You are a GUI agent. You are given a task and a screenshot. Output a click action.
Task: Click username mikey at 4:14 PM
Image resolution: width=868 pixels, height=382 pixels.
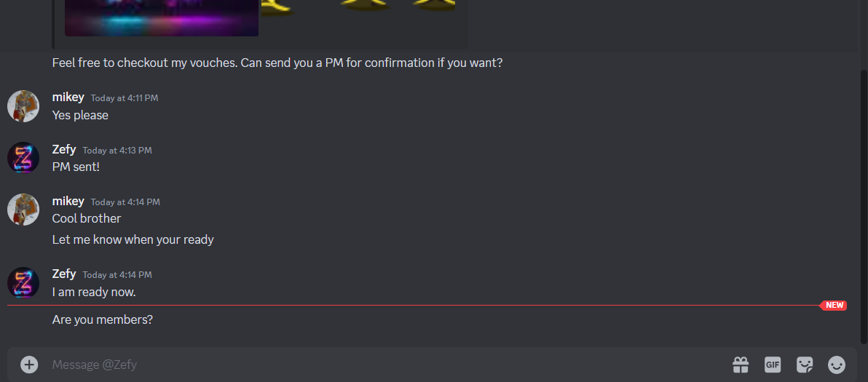68,202
